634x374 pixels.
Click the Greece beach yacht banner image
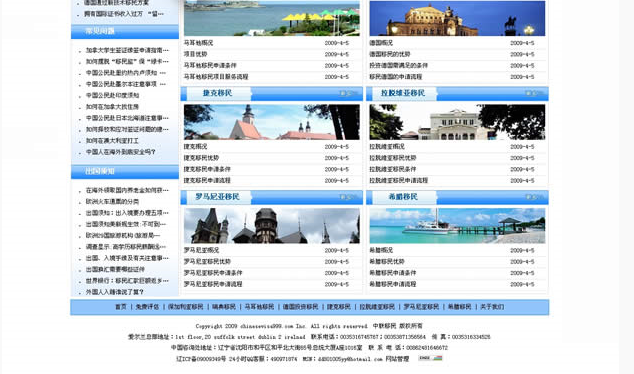(x=457, y=226)
